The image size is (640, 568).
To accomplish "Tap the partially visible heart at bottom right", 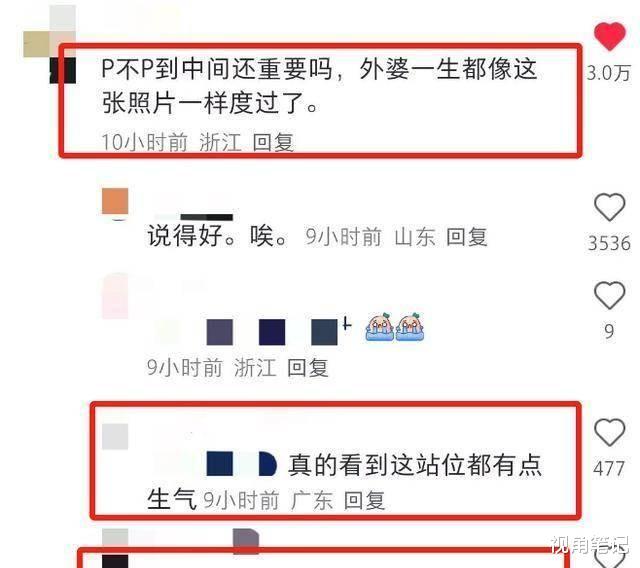I will tap(609, 558).
